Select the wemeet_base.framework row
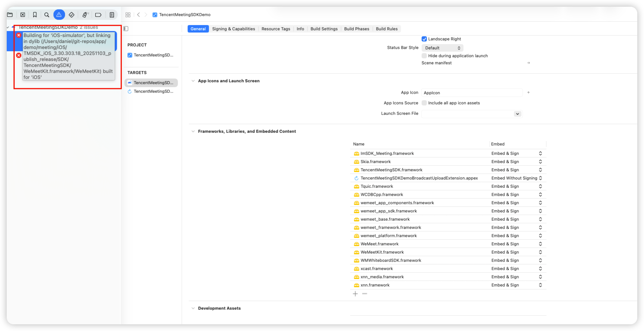 click(448, 219)
